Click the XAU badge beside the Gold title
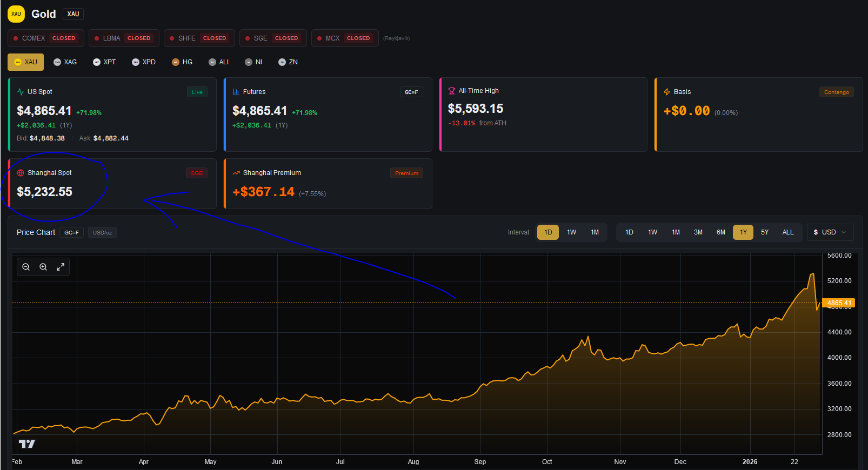868x470 pixels. coord(74,14)
